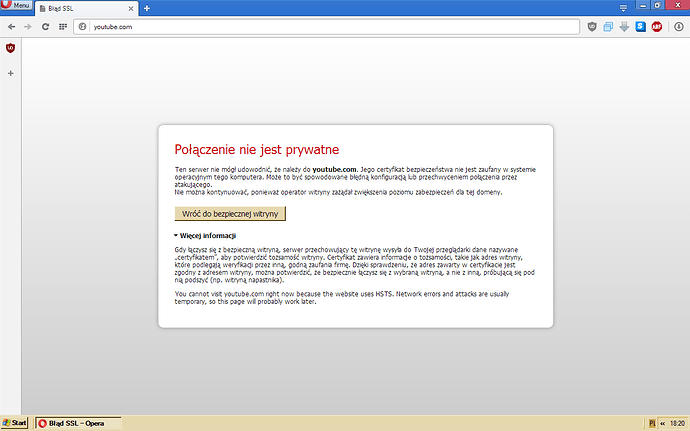Add sidebar extension with plus icon
Viewport: 690px width, 431px height.
pyautogui.click(x=11, y=73)
